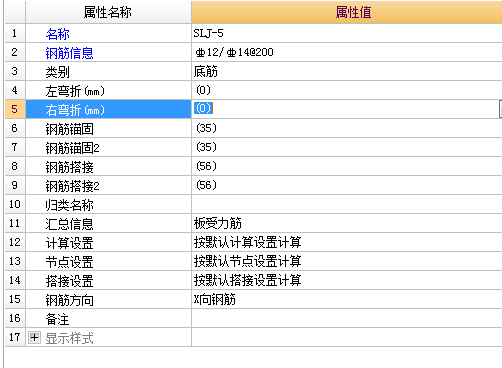Click row number 1 header
This screenshot has width=502, height=368.
[x=15, y=33]
